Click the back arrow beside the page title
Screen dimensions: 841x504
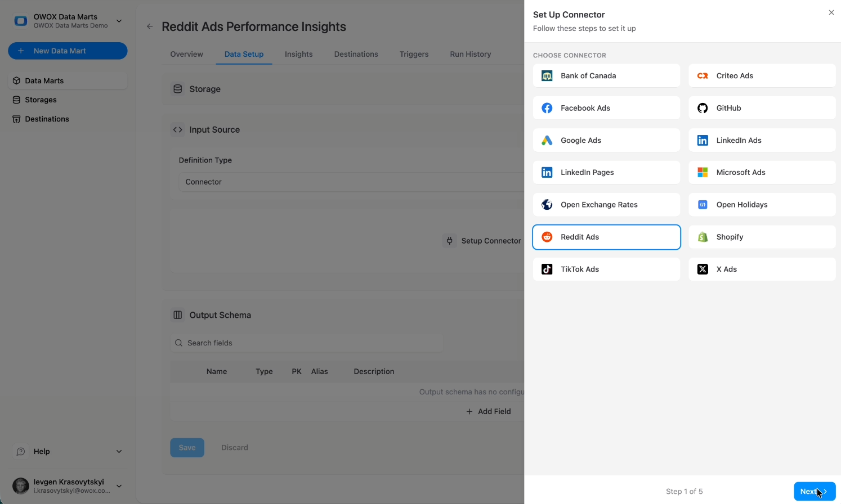[150, 26]
